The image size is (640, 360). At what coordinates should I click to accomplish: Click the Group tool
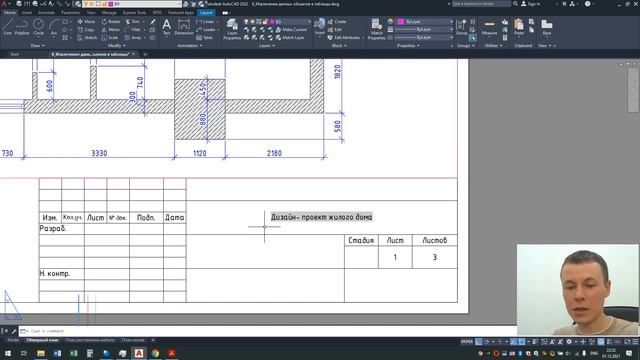pos(462,27)
